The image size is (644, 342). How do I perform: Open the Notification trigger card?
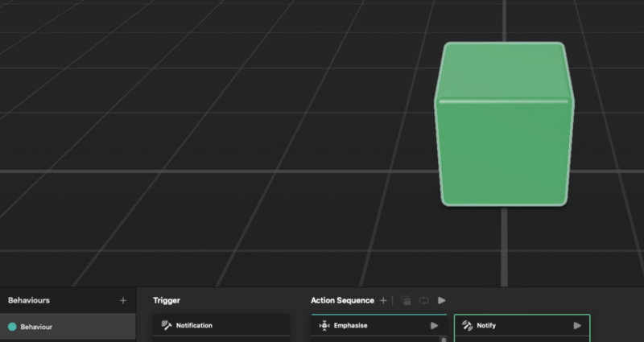pyautogui.click(x=221, y=328)
